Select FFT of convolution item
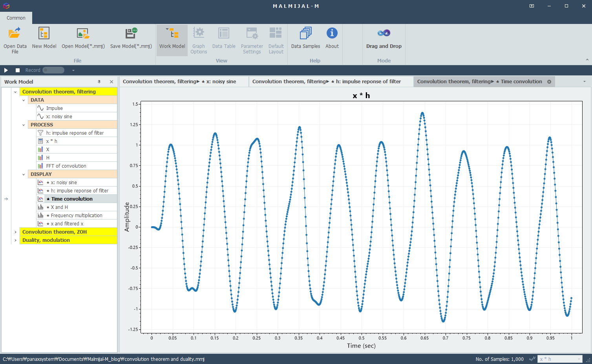This screenshot has width=592, height=364. [77, 166]
